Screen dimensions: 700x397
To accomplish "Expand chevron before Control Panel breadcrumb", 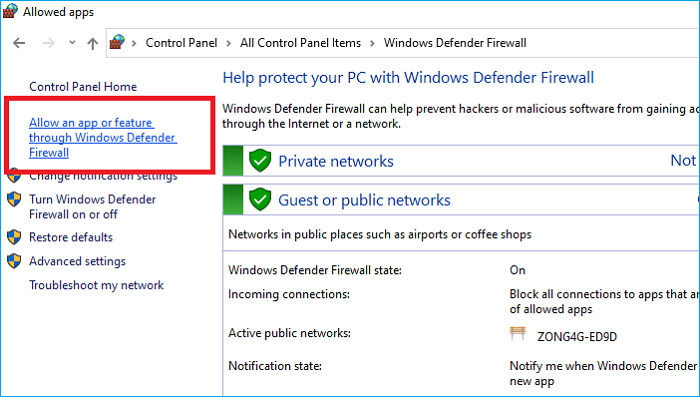I will click(133, 43).
